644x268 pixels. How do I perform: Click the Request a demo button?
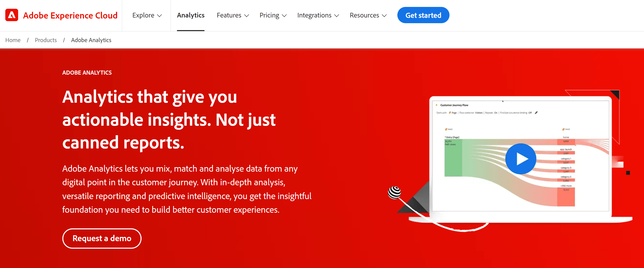click(x=102, y=238)
